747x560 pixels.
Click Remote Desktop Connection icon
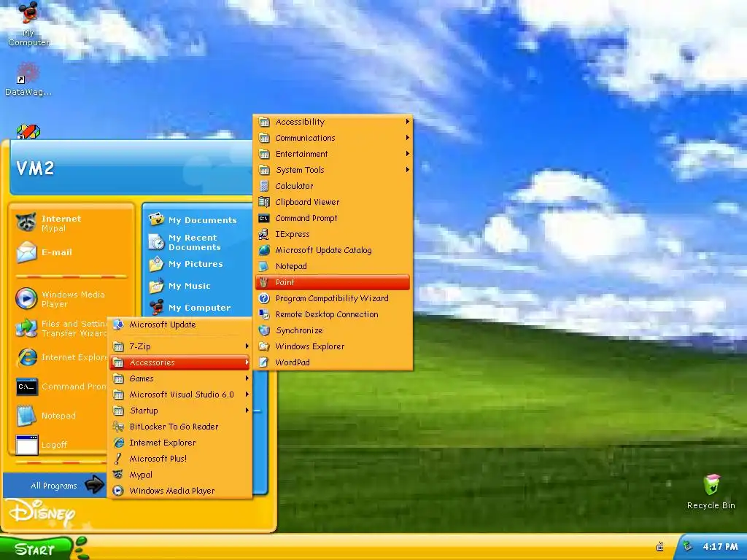(x=264, y=314)
